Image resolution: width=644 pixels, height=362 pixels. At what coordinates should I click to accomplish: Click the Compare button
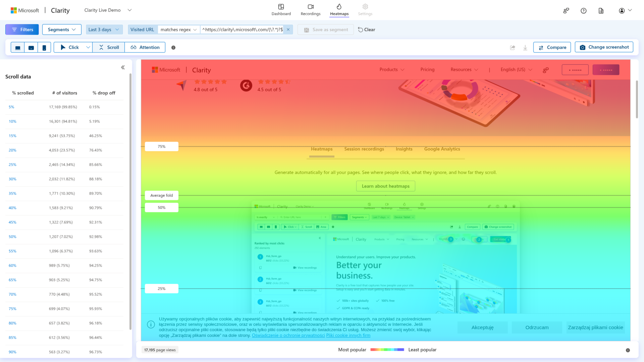tap(552, 48)
